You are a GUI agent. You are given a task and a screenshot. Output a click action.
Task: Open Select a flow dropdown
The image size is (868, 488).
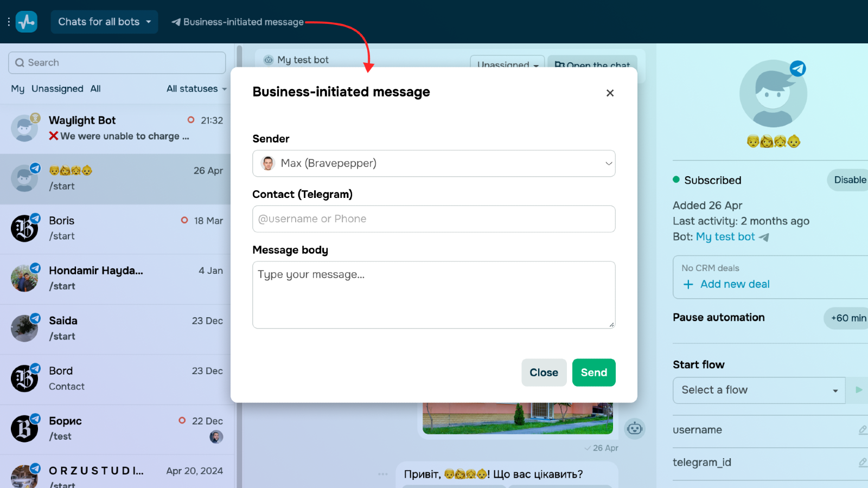click(758, 390)
